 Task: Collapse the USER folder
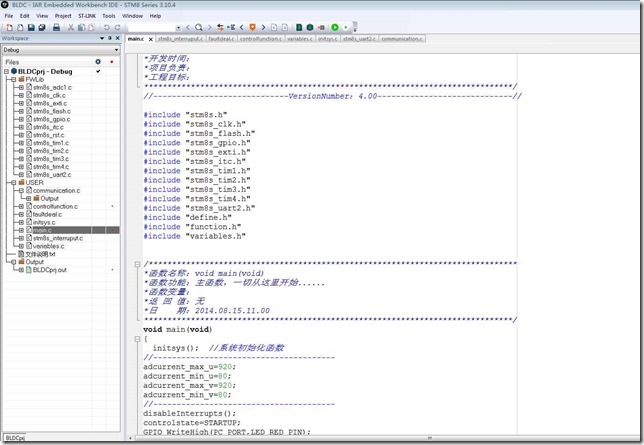pyautogui.click(x=14, y=182)
